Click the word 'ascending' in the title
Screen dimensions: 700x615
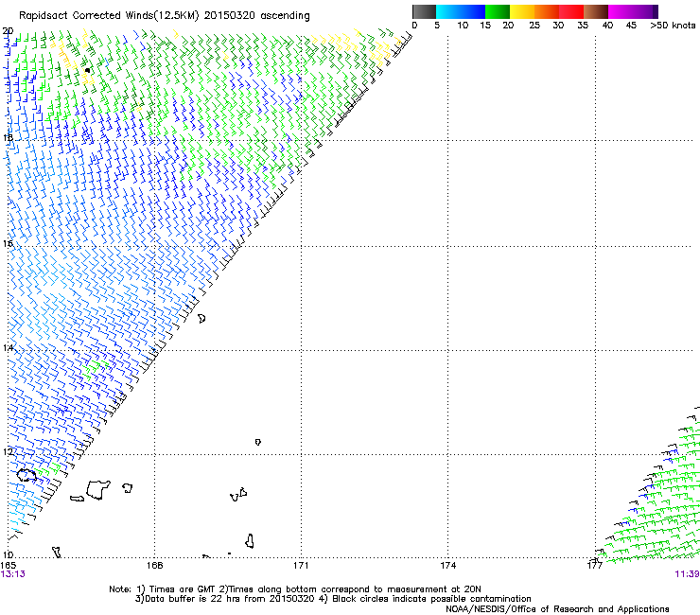click(285, 16)
